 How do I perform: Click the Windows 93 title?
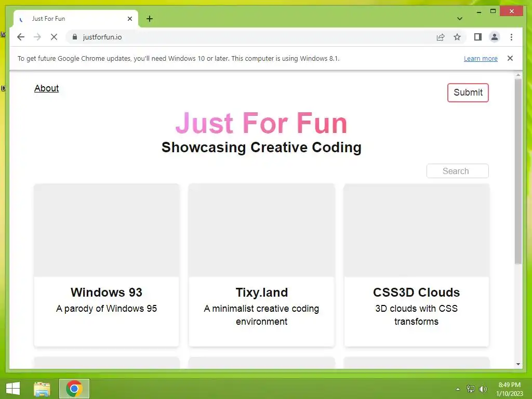(x=107, y=292)
